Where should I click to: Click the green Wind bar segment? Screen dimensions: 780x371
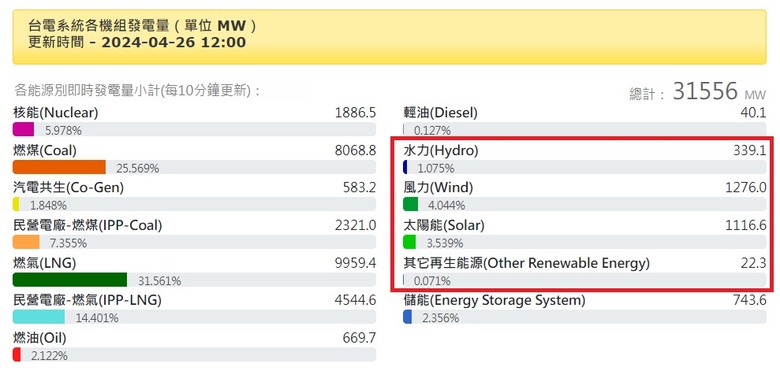point(410,204)
